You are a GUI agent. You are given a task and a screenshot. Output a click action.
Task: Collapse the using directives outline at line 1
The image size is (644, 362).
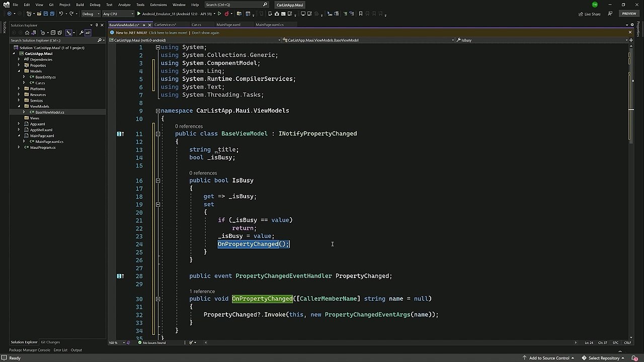pos(157,47)
